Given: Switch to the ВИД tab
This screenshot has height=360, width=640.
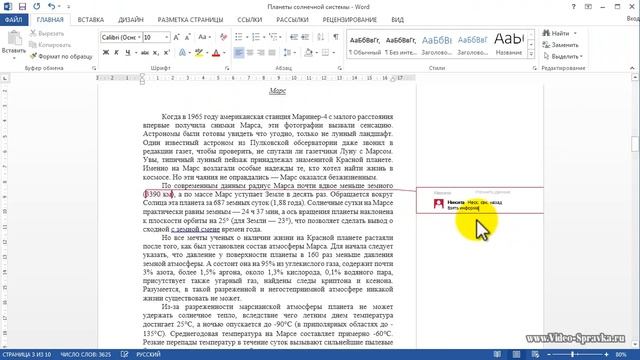Looking at the screenshot, I should [x=397, y=20].
